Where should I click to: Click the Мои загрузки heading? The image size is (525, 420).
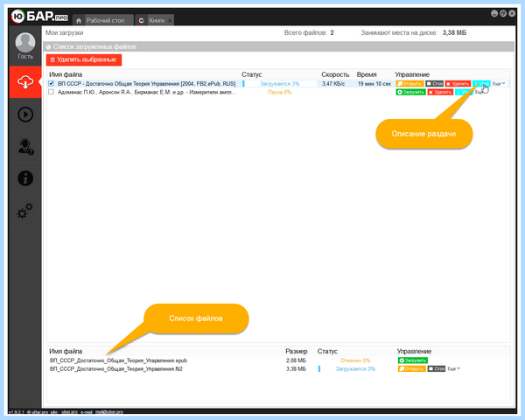point(64,33)
